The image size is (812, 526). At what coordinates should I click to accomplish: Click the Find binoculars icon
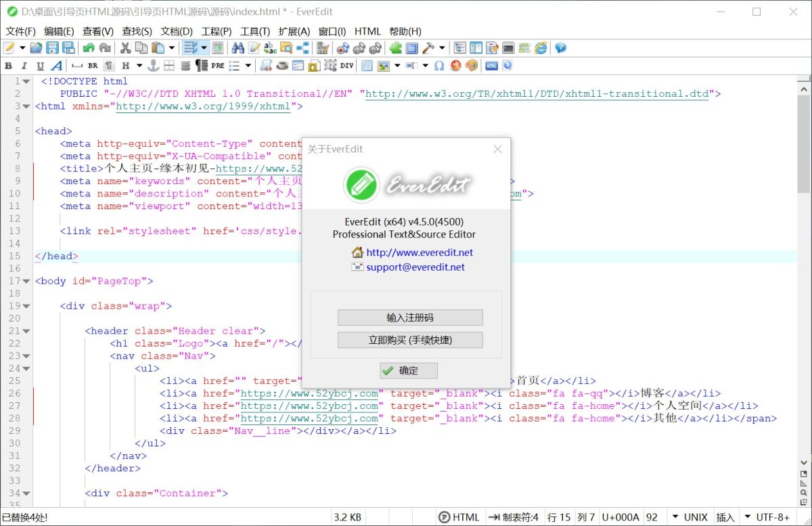(238, 48)
